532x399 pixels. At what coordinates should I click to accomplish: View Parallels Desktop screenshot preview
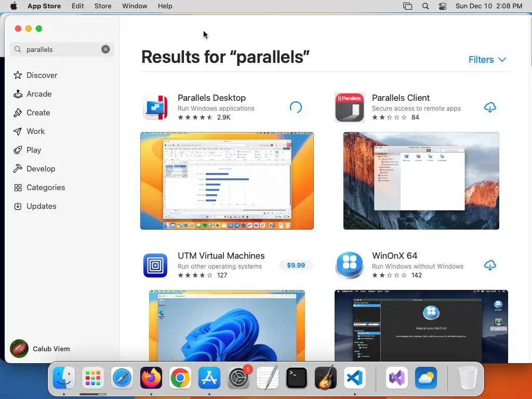(227, 181)
